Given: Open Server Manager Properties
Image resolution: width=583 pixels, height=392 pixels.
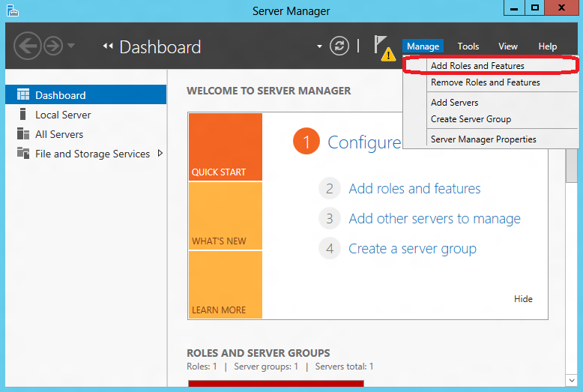Looking at the screenshot, I should (x=483, y=139).
